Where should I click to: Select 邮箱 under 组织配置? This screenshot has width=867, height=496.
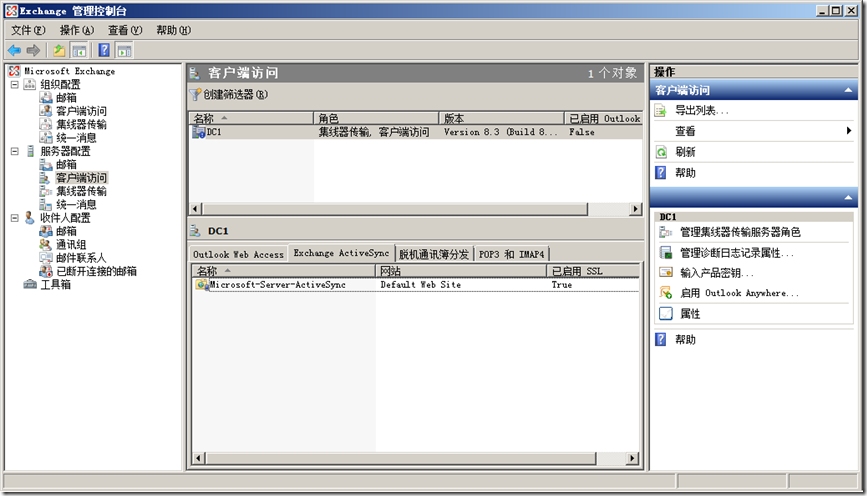click(66, 98)
